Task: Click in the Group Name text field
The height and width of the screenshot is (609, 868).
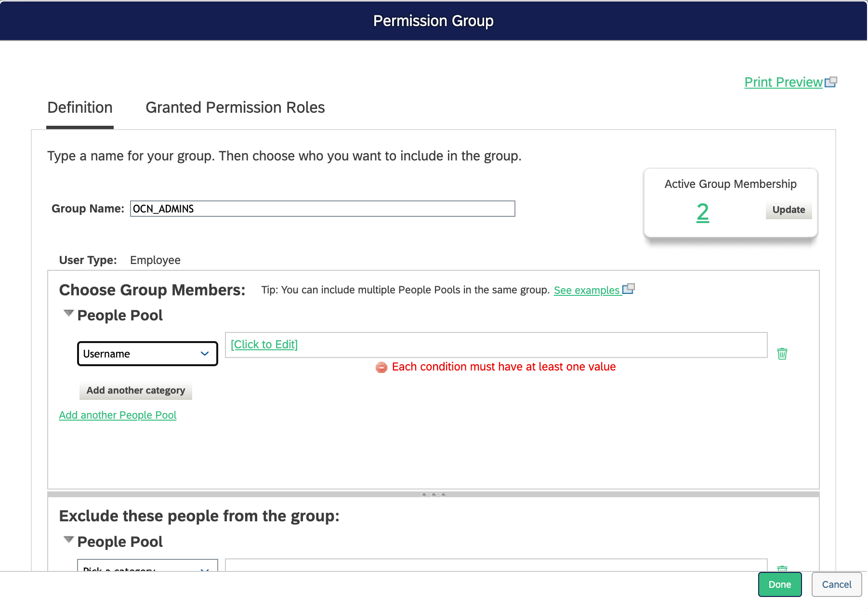Action: (x=322, y=209)
